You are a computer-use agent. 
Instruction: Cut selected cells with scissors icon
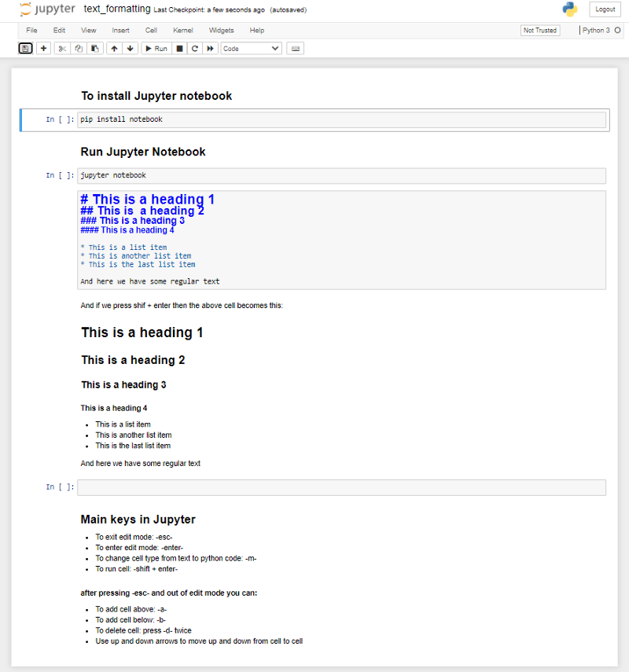pos(62,49)
